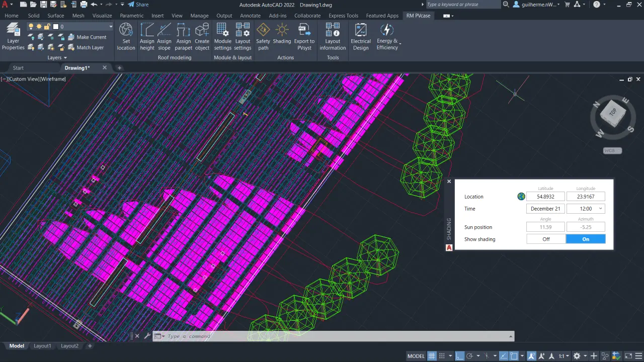The width and height of the screenshot is (644, 362).
Task: Toggle the drawing grid display in status bar
Action: pyautogui.click(x=432, y=356)
